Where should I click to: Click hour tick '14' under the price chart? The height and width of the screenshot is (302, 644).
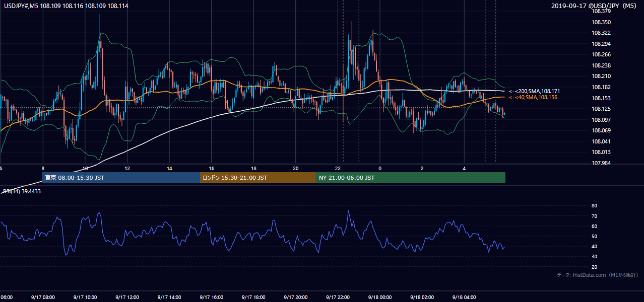coord(170,169)
